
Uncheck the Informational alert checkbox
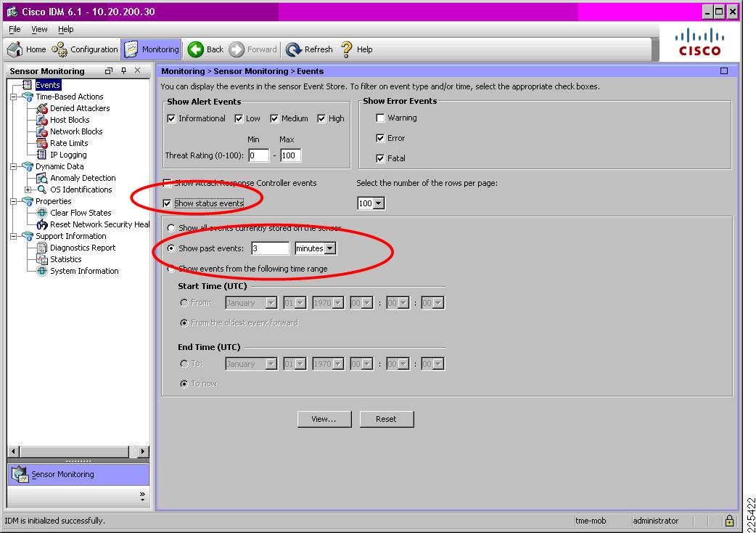point(171,118)
